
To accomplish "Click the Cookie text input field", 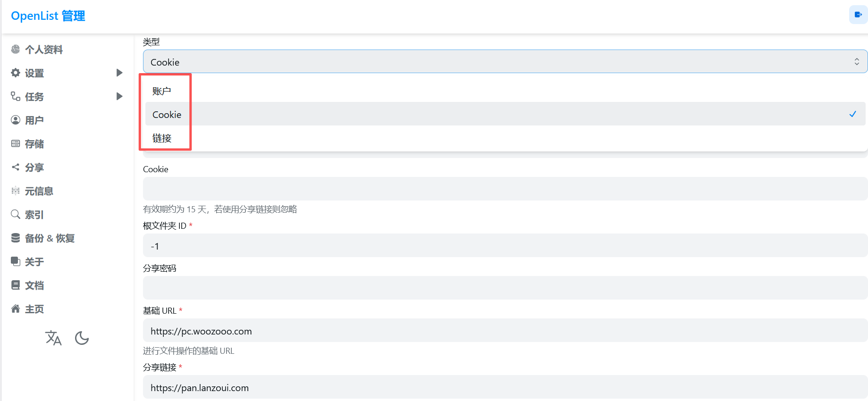I will pyautogui.click(x=505, y=189).
